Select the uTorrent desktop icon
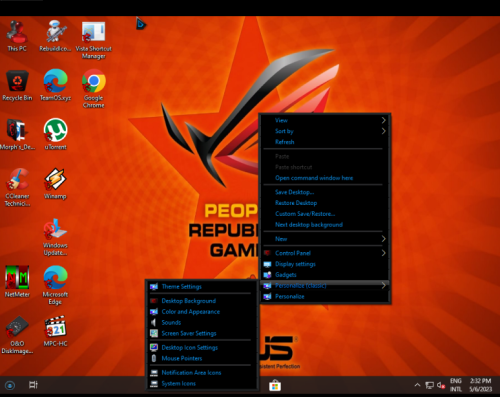Viewport: 500px width, 397px height. [x=55, y=134]
